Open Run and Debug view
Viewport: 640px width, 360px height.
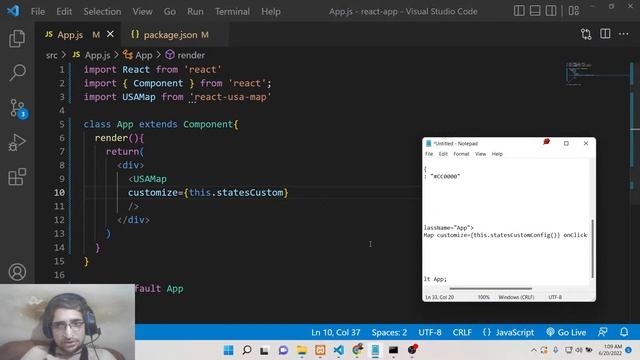tap(17, 142)
